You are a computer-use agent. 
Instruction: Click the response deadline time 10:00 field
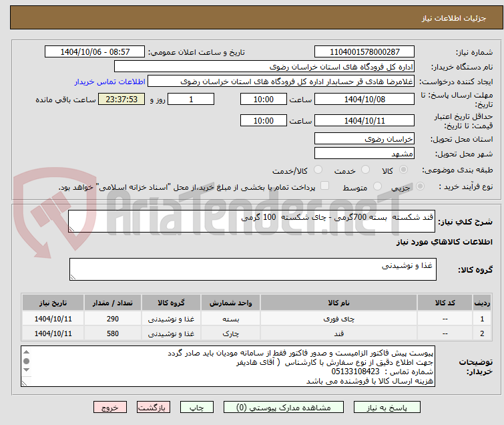click(x=263, y=99)
